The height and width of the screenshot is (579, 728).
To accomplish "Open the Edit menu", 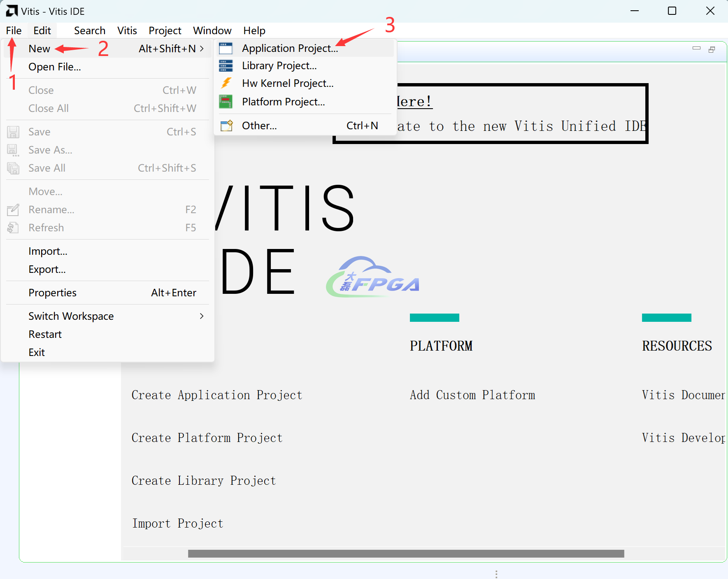I will coord(42,30).
